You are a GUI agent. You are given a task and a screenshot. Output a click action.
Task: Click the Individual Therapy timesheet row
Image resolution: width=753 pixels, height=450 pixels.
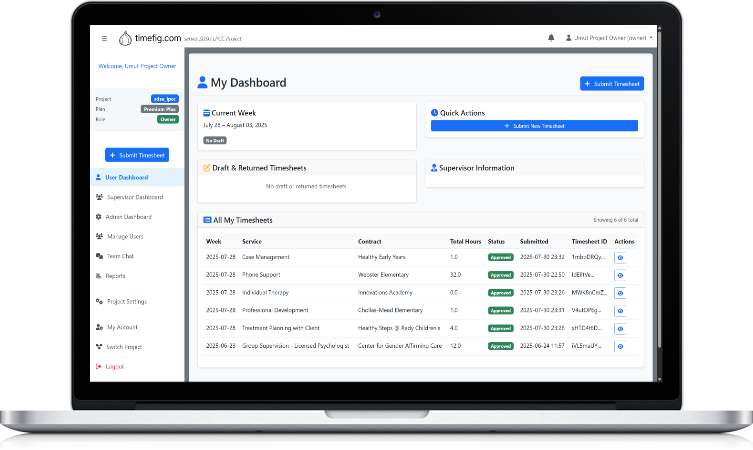click(300, 292)
